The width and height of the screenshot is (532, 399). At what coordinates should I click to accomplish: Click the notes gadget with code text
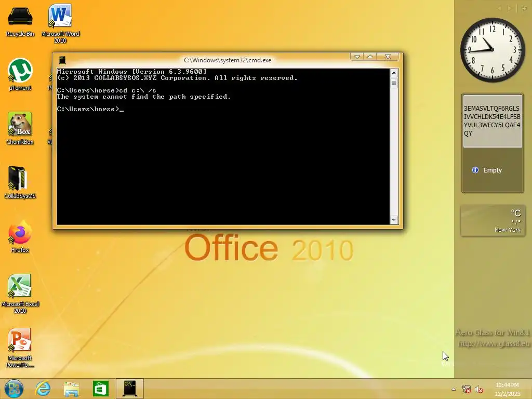tap(493, 121)
